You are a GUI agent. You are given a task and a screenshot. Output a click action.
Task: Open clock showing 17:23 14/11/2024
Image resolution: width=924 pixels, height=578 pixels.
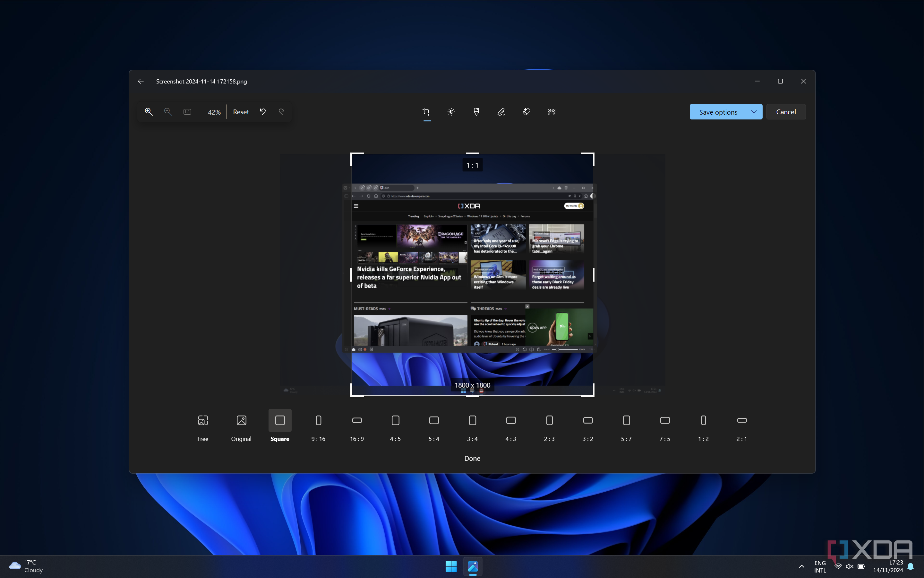click(x=888, y=566)
